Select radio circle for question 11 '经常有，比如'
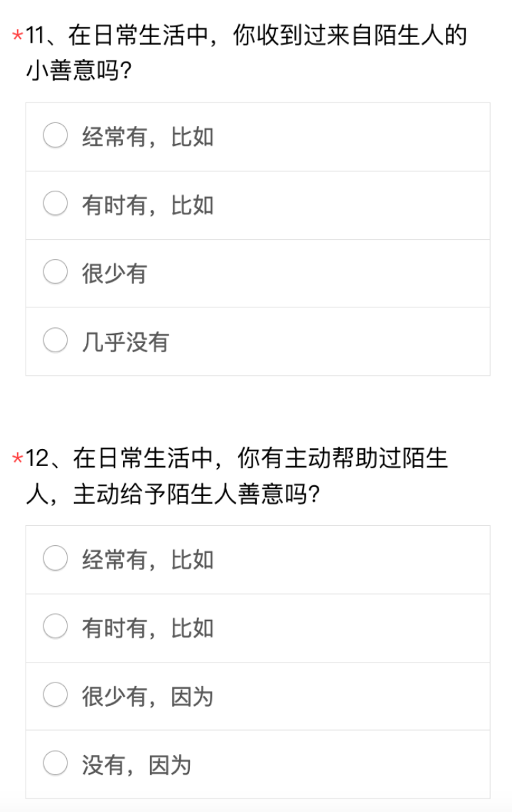Screen dimensions: 512x812 (55, 136)
